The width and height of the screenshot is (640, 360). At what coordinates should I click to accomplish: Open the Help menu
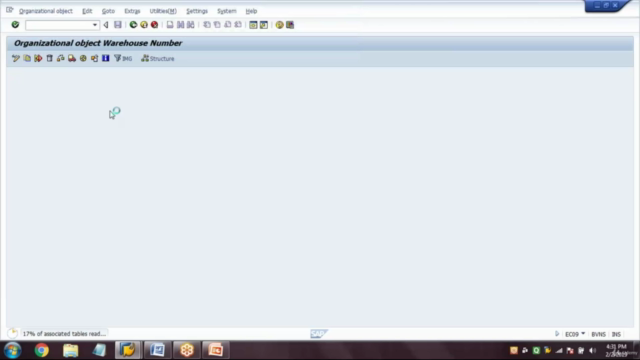point(251,11)
